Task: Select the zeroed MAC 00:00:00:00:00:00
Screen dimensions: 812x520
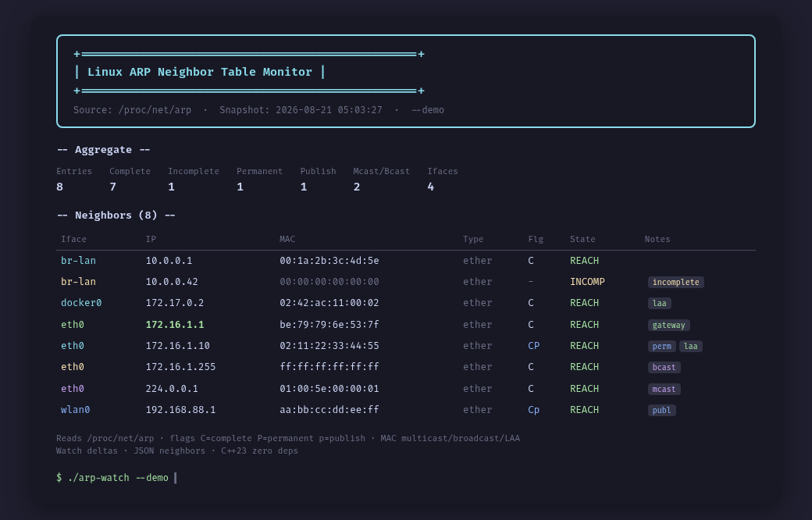Action: pos(329,282)
